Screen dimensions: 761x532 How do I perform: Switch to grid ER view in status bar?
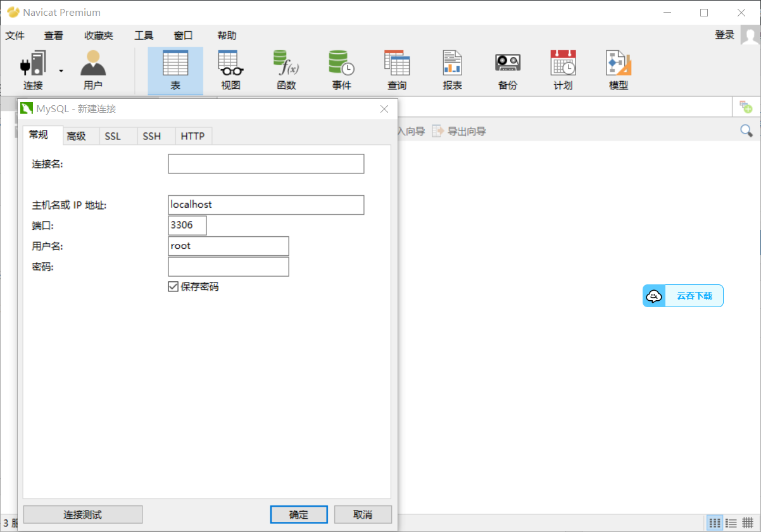pos(748,523)
